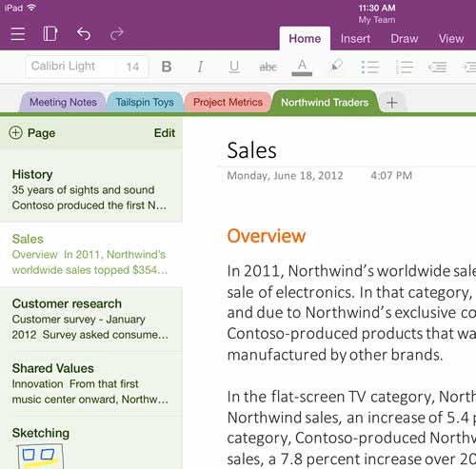This screenshot has width=476, height=469.
Task: Select the Sales page in list
Action: pyautogui.click(x=91, y=254)
